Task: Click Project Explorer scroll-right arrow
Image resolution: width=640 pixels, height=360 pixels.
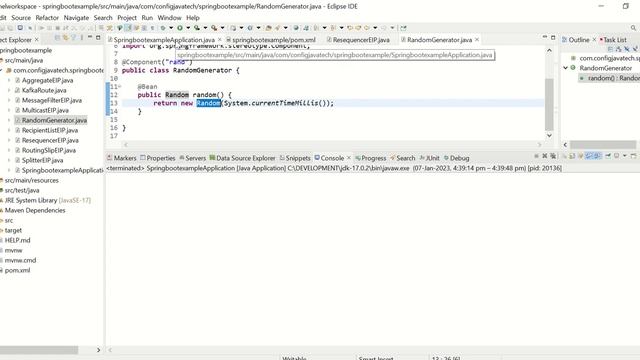Action: tap(98, 350)
